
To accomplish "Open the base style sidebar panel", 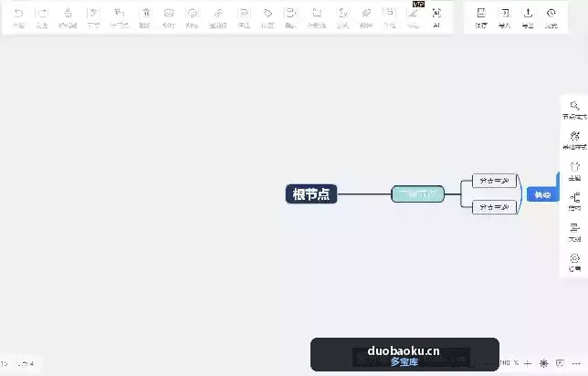I will point(574,141).
